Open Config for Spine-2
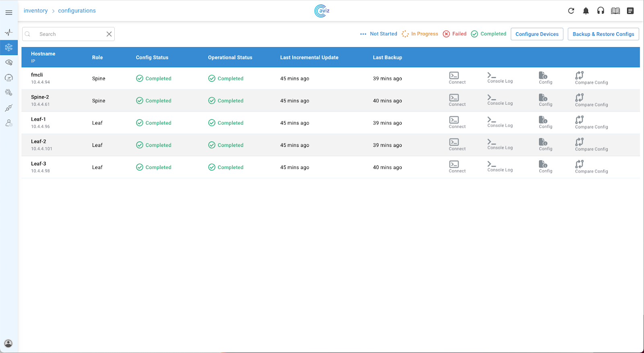This screenshot has width=644, height=353. [545, 100]
